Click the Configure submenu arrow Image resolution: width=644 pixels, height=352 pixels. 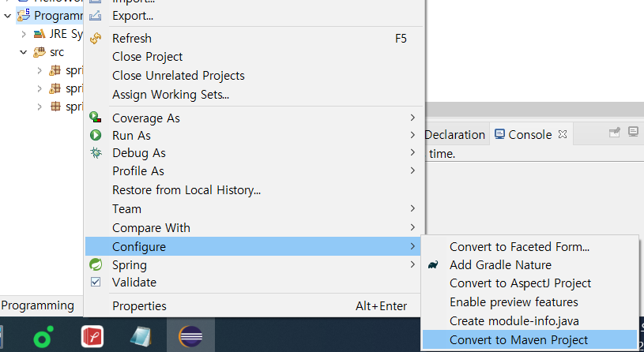tap(412, 246)
